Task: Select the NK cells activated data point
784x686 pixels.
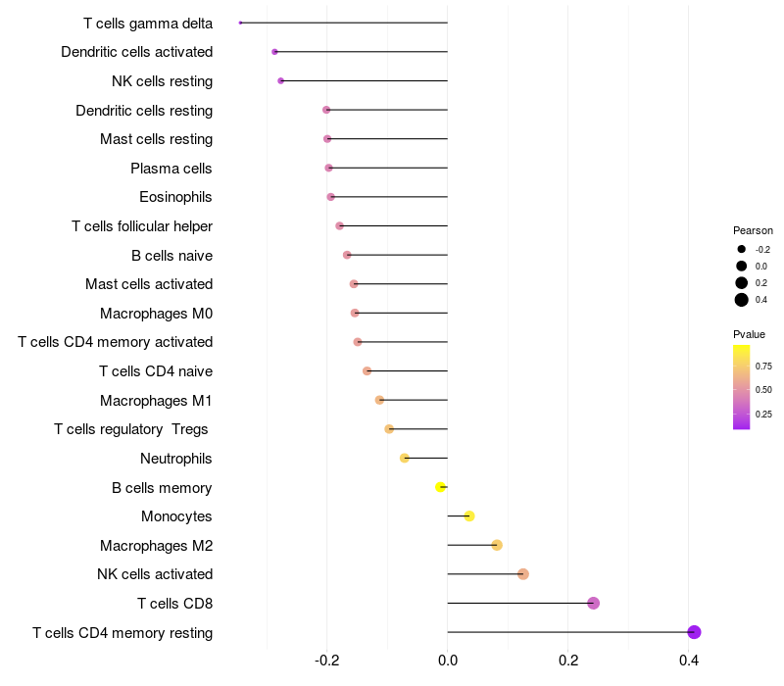Action: pos(523,574)
